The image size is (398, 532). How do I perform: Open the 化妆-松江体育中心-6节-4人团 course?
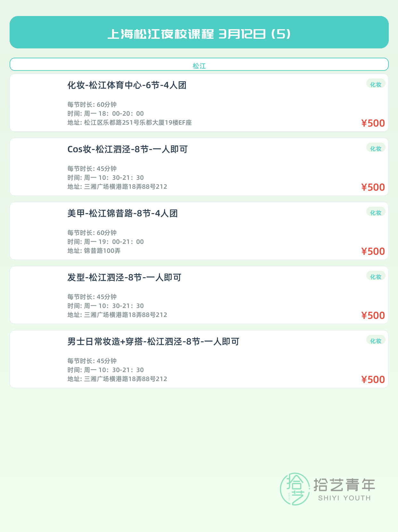(x=127, y=85)
